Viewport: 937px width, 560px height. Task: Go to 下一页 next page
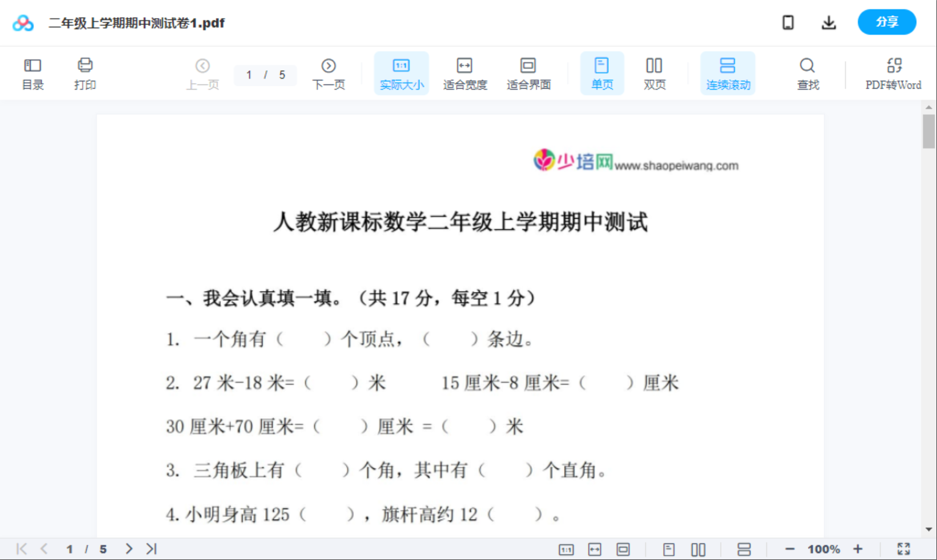pyautogui.click(x=329, y=73)
